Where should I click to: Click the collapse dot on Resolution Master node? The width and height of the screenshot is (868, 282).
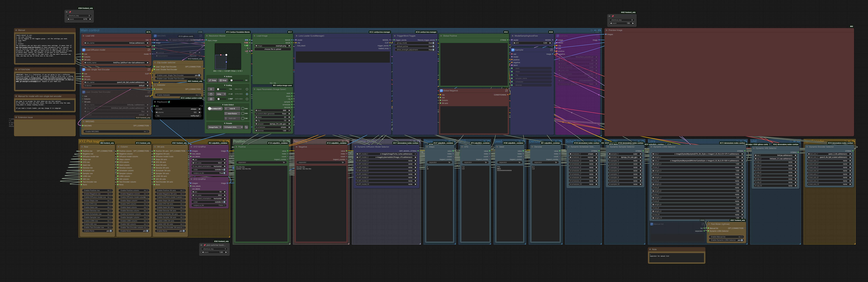coord(207,36)
